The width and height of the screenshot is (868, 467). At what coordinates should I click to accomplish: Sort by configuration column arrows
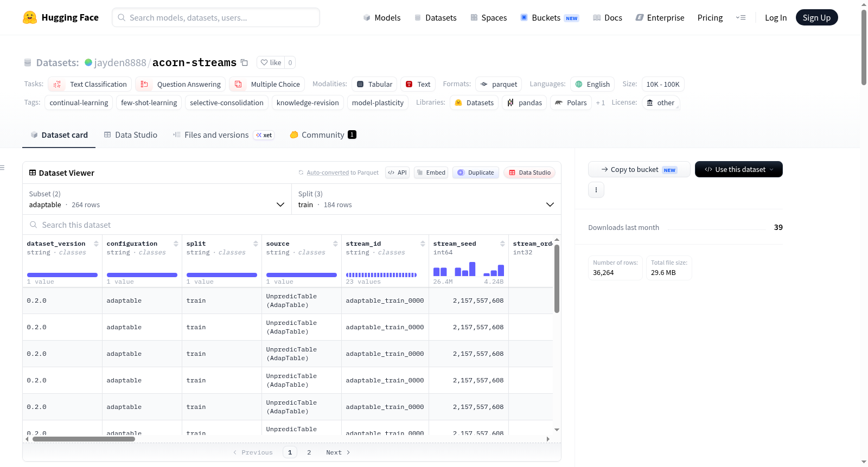(x=176, y=244)
